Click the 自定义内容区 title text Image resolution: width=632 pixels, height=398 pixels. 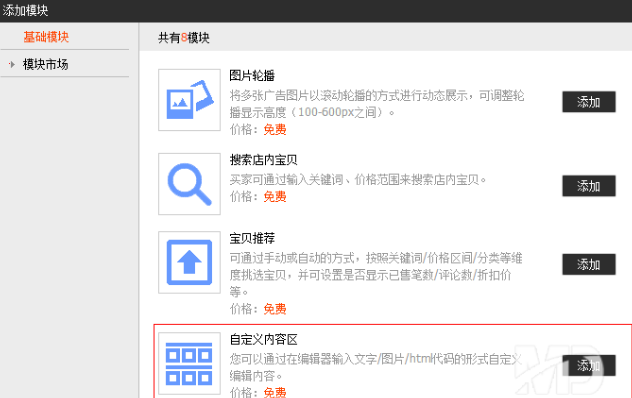point(263,339)
